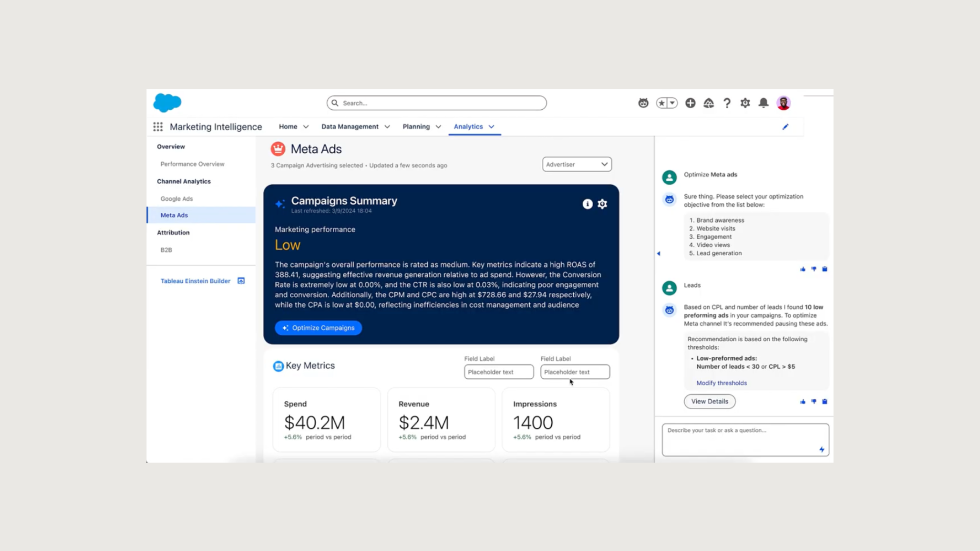
Task: Click the Setup gear icon
Action: [x=745, y=103]
